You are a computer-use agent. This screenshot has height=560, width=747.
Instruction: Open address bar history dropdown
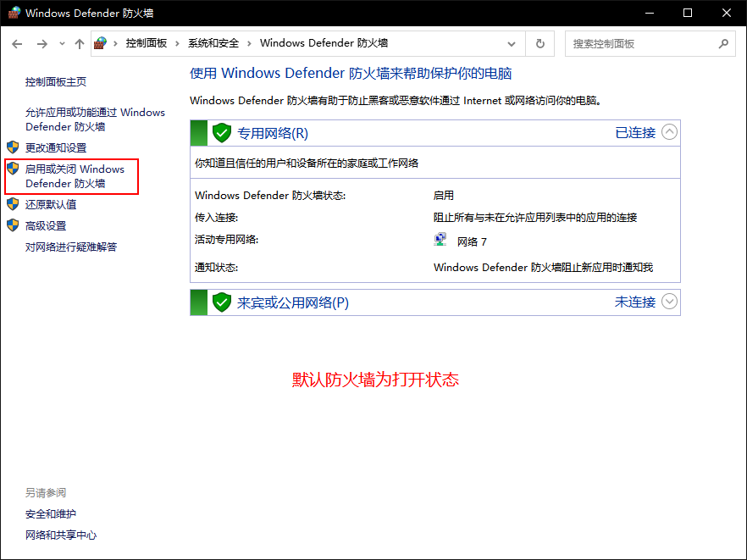click(x=512, y=44)
